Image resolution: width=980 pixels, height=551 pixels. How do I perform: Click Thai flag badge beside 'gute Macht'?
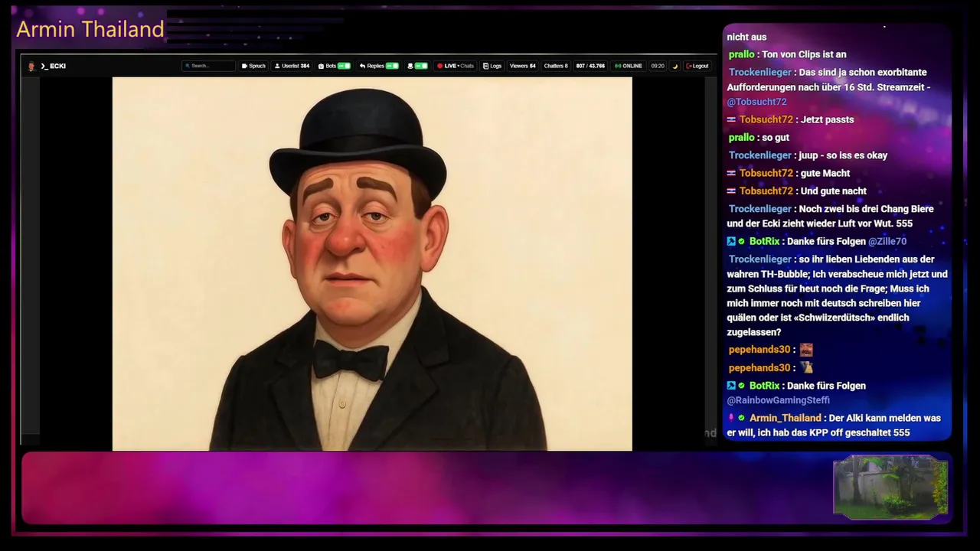point(731,173)
